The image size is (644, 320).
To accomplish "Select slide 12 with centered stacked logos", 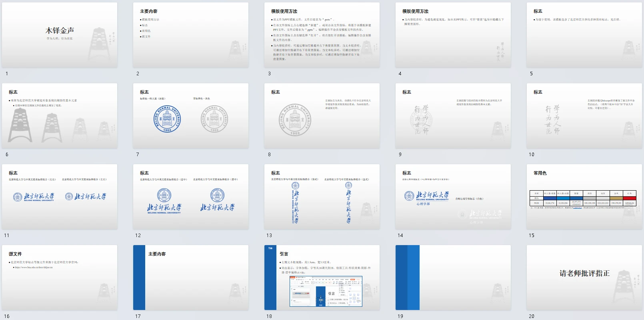I will tap(191, 197).
